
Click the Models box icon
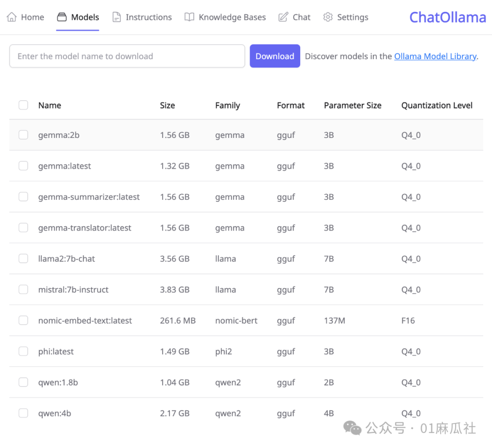tap(61, 17)
